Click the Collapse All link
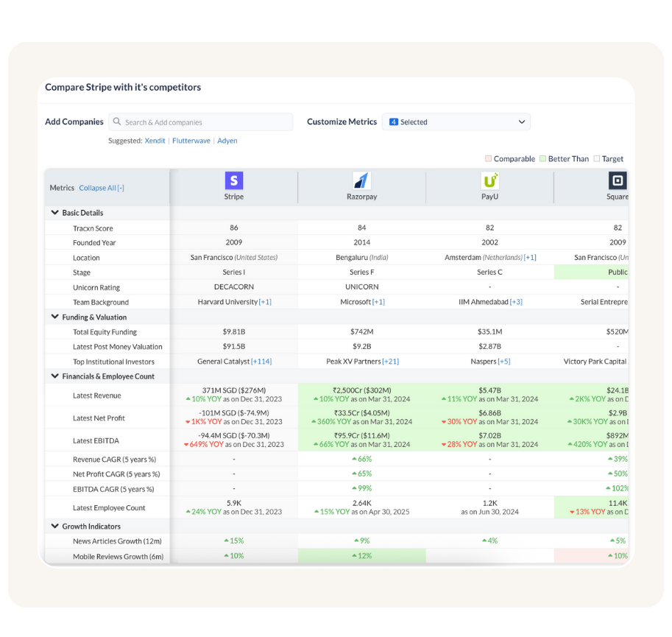The height and width of the screenshot is (637, 672). [102, 188]
